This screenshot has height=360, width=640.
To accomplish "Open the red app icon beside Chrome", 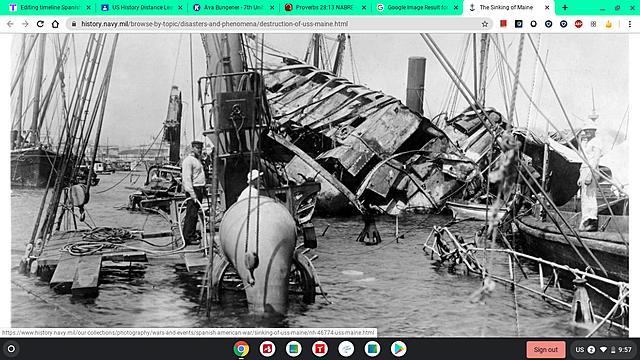I will click(267, 349).
